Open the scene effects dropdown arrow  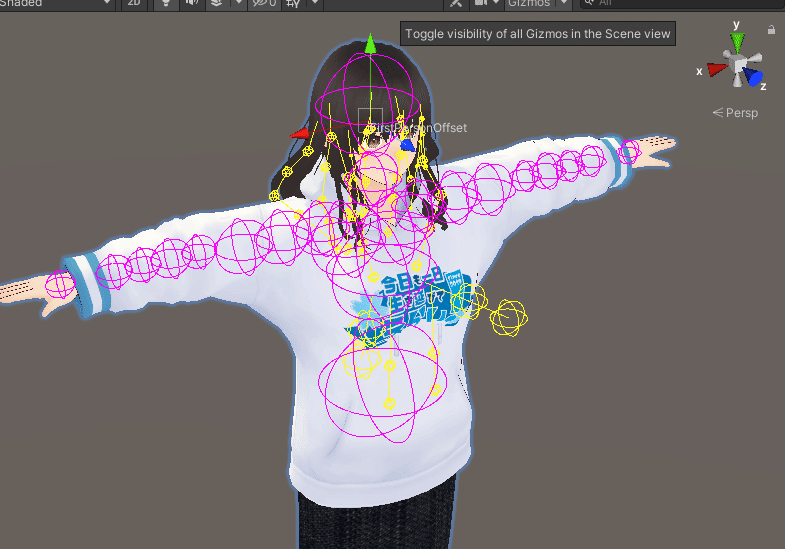(x=239, y=3)
